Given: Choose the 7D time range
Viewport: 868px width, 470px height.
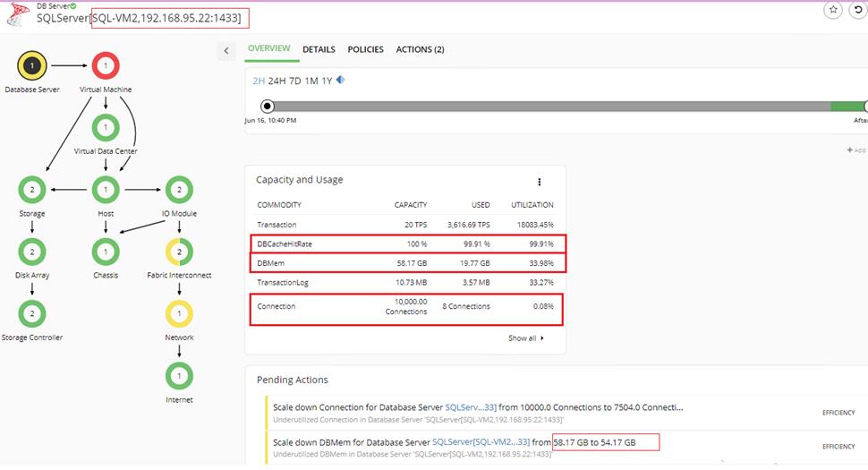Looking at the screenshot, I should tap(295, 81).
